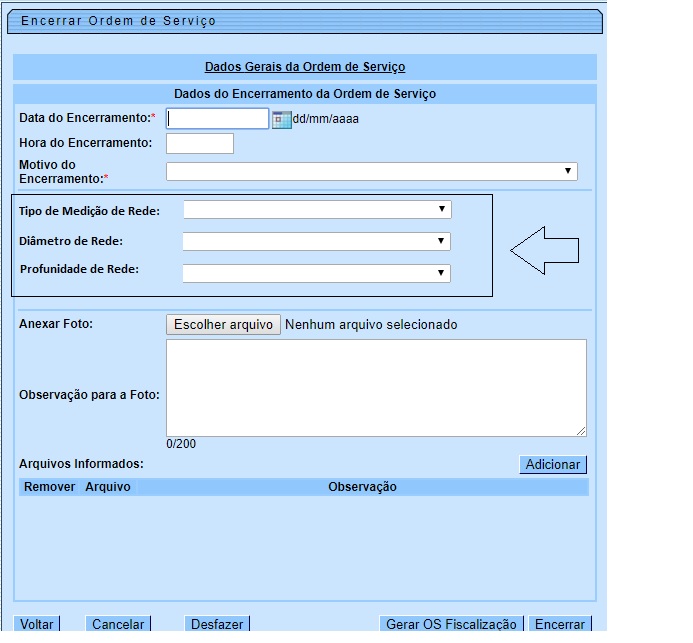The height and width of the screenshot is (643, 693).
Task: Select the Profundidade de Rede dropdown
Action: tap(316, 273)
